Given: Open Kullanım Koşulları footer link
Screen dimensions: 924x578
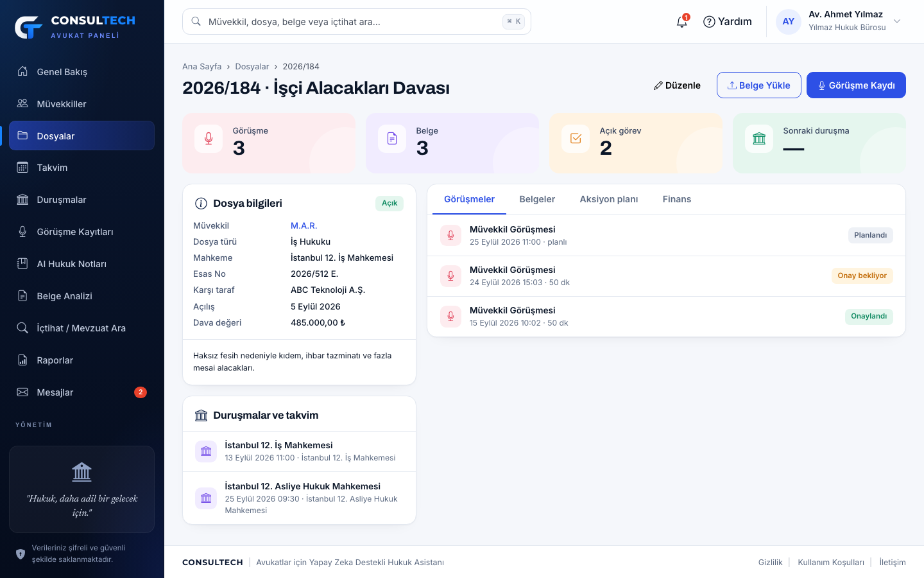Looking at the screenshot, I should tap(831, 563).
